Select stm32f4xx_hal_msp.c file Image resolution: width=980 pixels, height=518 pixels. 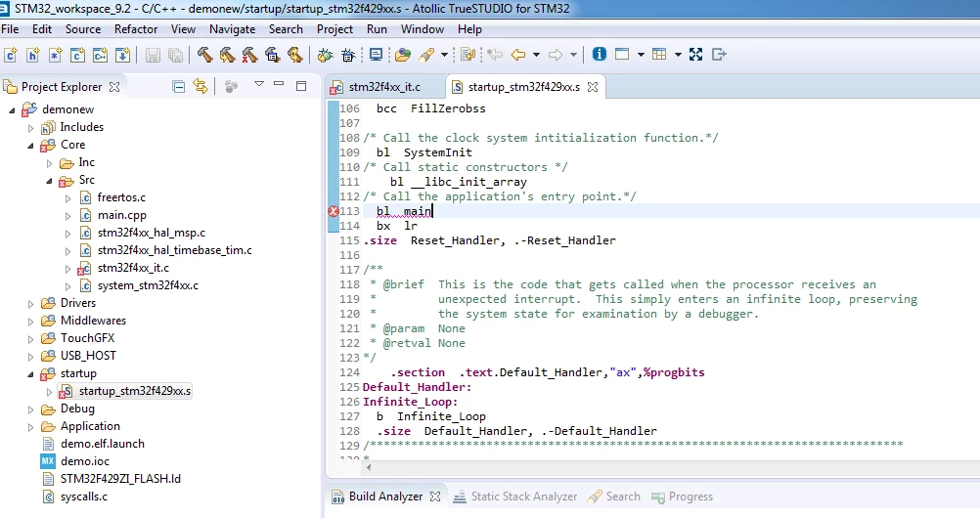[151, 233]
